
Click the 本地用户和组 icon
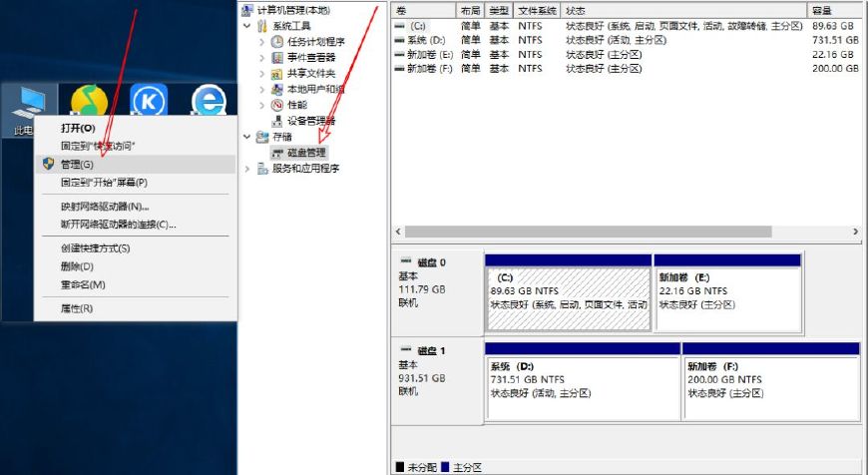(276, 89)
